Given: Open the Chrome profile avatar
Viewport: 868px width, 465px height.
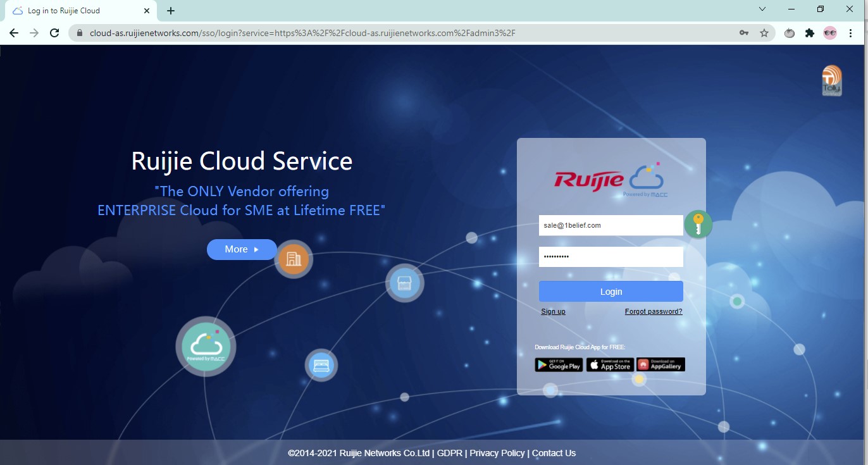Looking at the screenshot, I should tap(830, 33).
